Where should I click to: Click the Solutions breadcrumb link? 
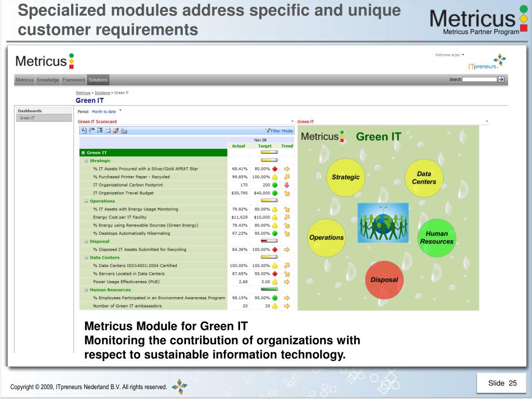pos(102,92)
